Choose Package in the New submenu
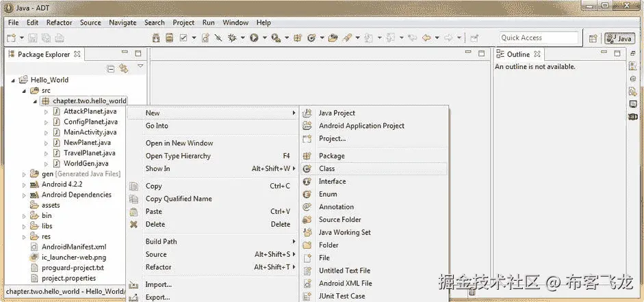This screenshot has width=644, height=302. [x=374, y=156]
